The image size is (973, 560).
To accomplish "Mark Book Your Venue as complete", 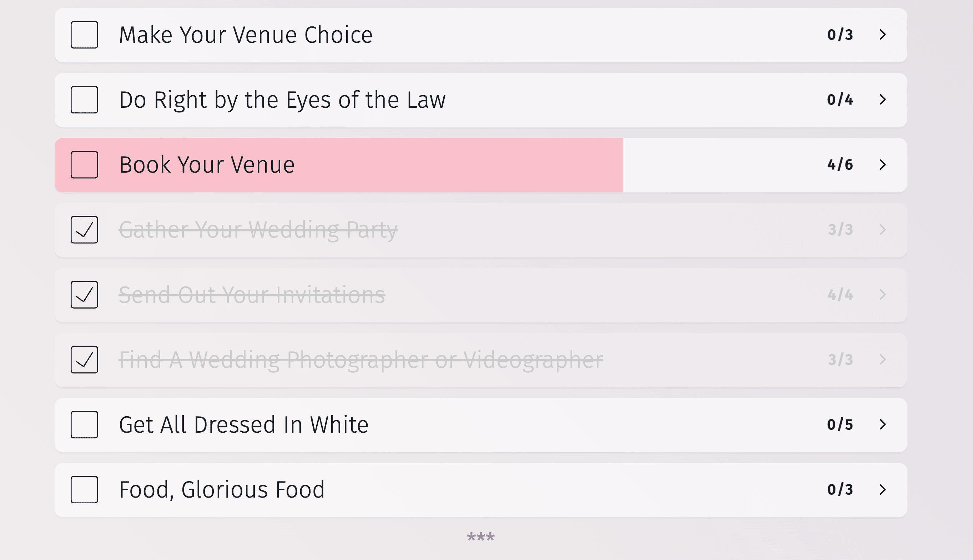I will tap(84, 165).
